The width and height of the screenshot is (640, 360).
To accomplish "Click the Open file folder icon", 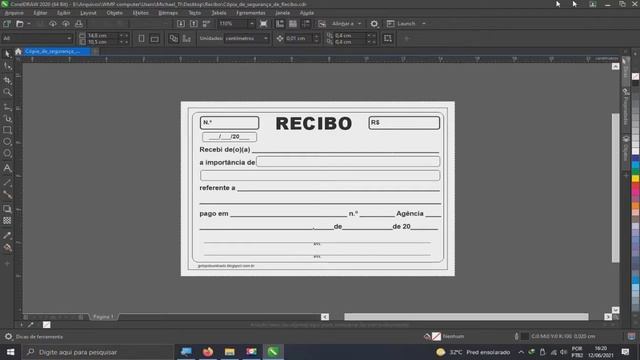I will [20, 24].
